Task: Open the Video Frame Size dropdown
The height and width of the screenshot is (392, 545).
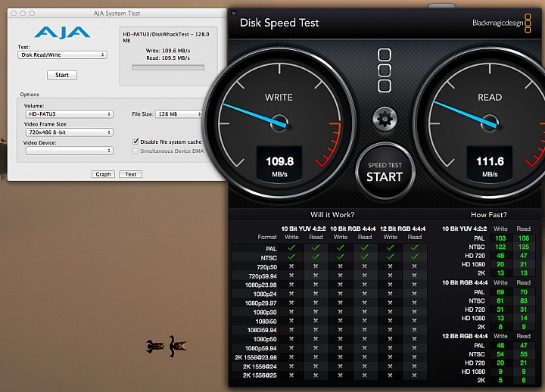Action: pos(69,132)
